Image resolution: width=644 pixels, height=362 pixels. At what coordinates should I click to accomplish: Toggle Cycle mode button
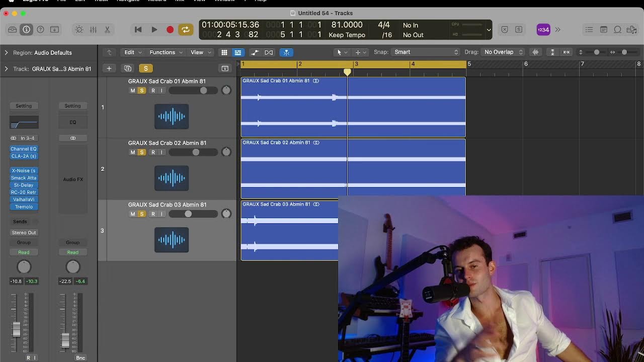(x=186, y=30)
